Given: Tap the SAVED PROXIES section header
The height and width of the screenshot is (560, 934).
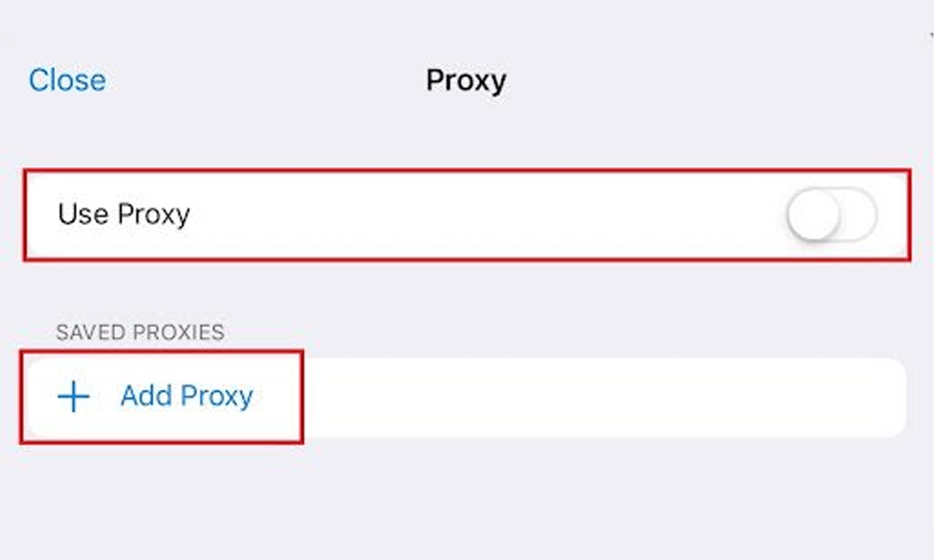Looking at the screenshot, I should (138, 331).
